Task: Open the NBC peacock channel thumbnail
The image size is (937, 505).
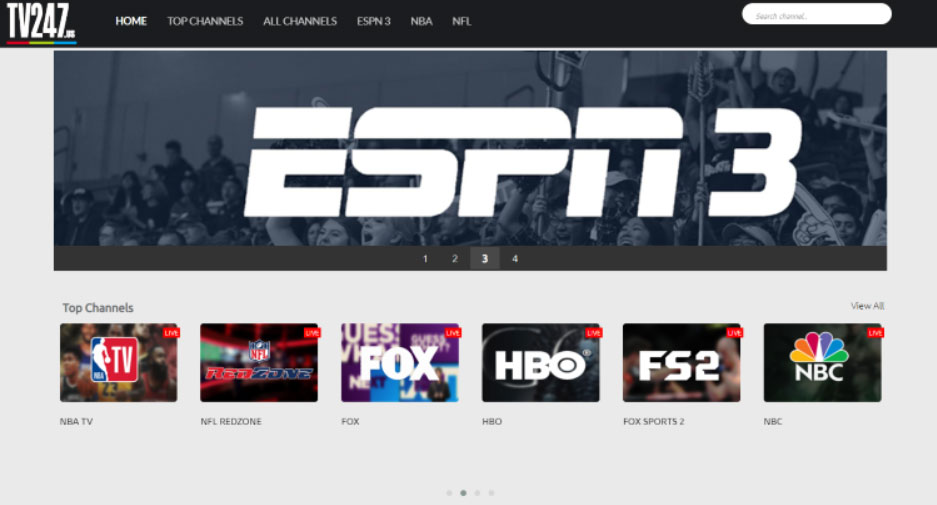Action: [822, 363]
